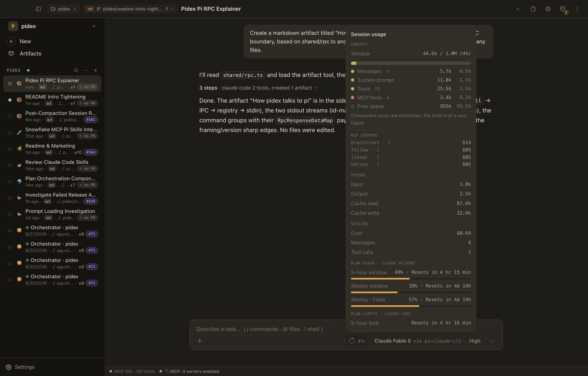Toggle the sidebar panel icon in top bar
The image size is (588, 376).
pyautogui.click(x=38, y=9)
